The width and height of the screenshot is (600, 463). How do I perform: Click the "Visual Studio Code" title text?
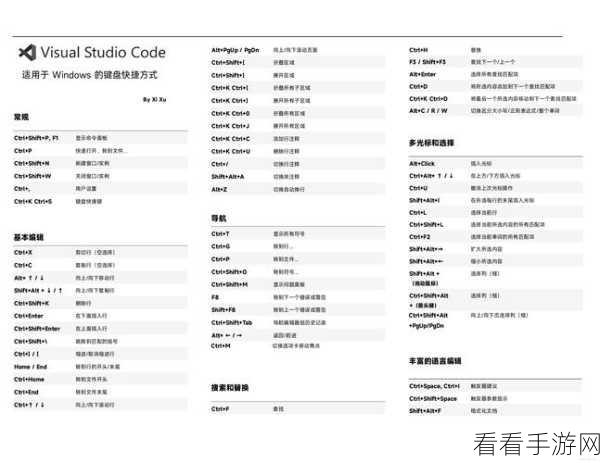coord(103,52)
